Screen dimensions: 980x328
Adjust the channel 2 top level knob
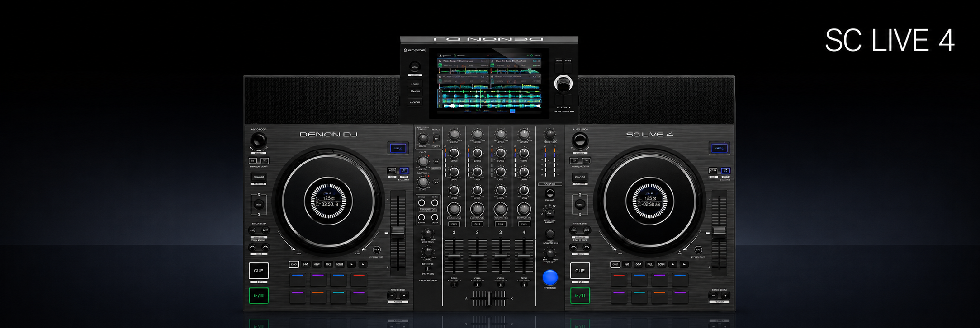click(x=477, y=134)
